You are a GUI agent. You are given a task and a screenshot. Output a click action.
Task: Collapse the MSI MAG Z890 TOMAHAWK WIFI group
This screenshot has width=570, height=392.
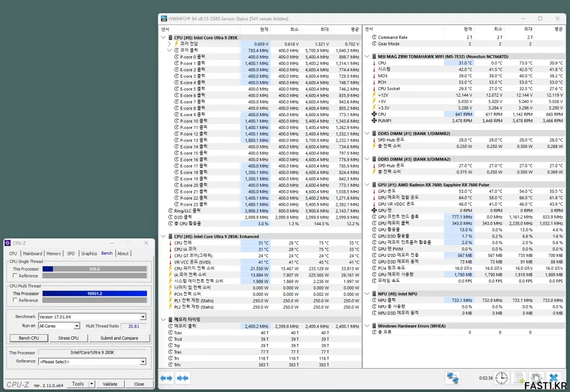click(x=367, y=56)
